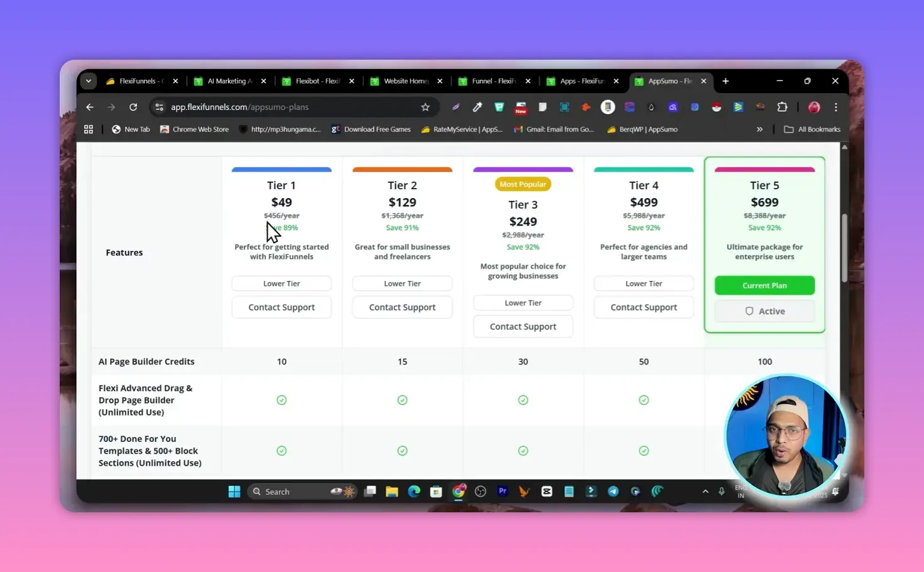Expand hidden bookmarks via the double-chevron
This screenshot has height=572, width=924.
click(x=759, y=129)
